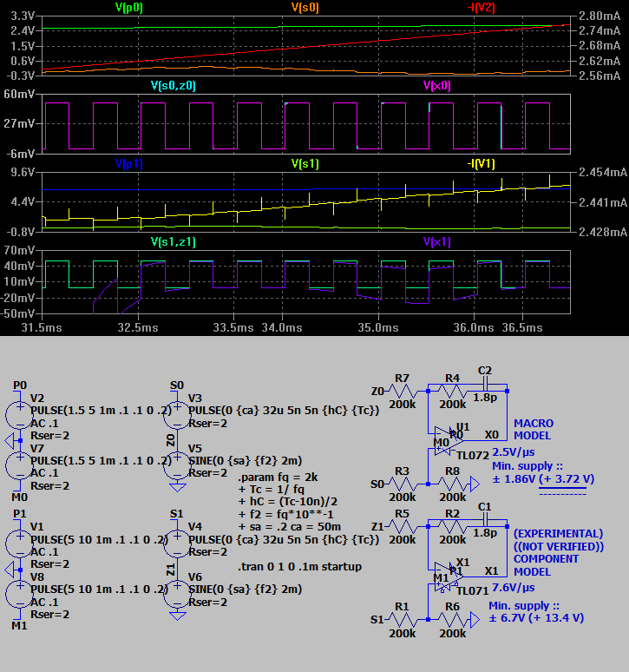
Task: Select the R7 resistor symbol
Action: click(403, 391)
